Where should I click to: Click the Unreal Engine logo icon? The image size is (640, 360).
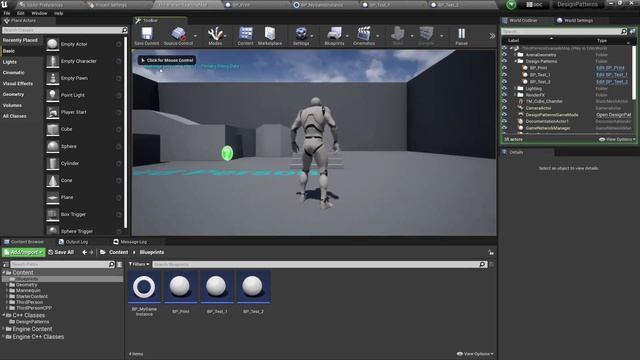coord(5,4)
